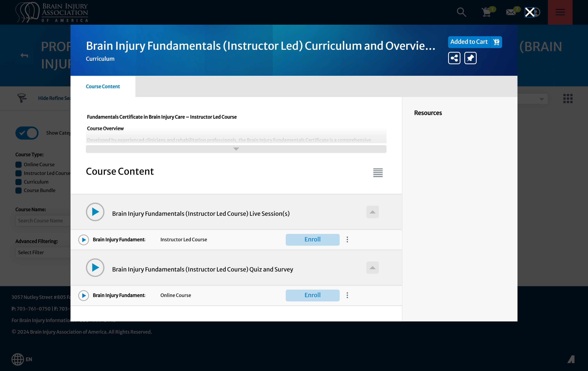
Task: Enroll in the Instructor Led Course
Action: pos(312,239)
